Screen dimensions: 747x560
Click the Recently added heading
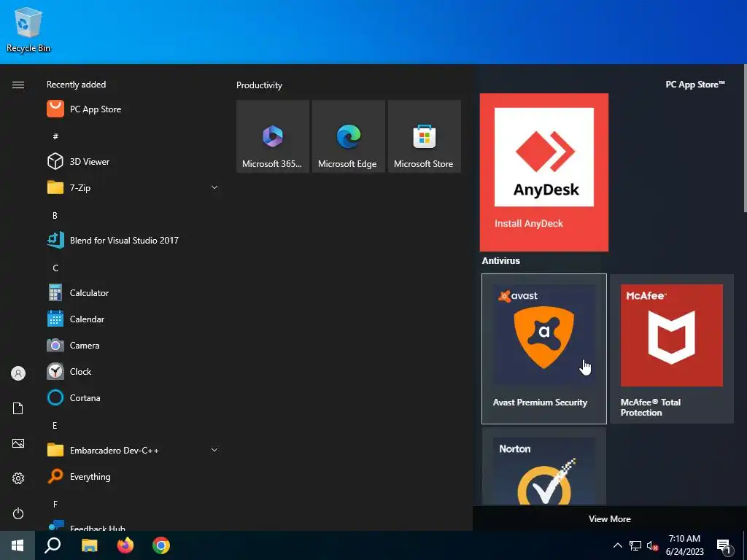76,85
